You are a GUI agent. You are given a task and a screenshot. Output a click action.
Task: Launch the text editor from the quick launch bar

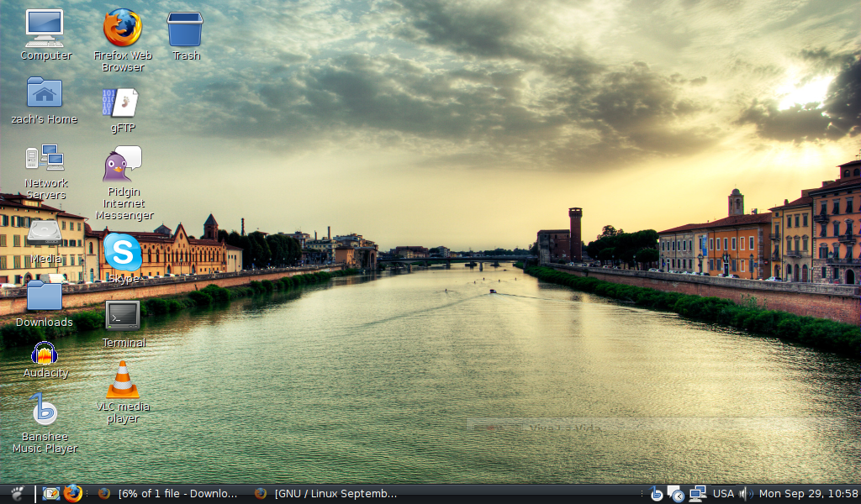[x=52, y=494]
